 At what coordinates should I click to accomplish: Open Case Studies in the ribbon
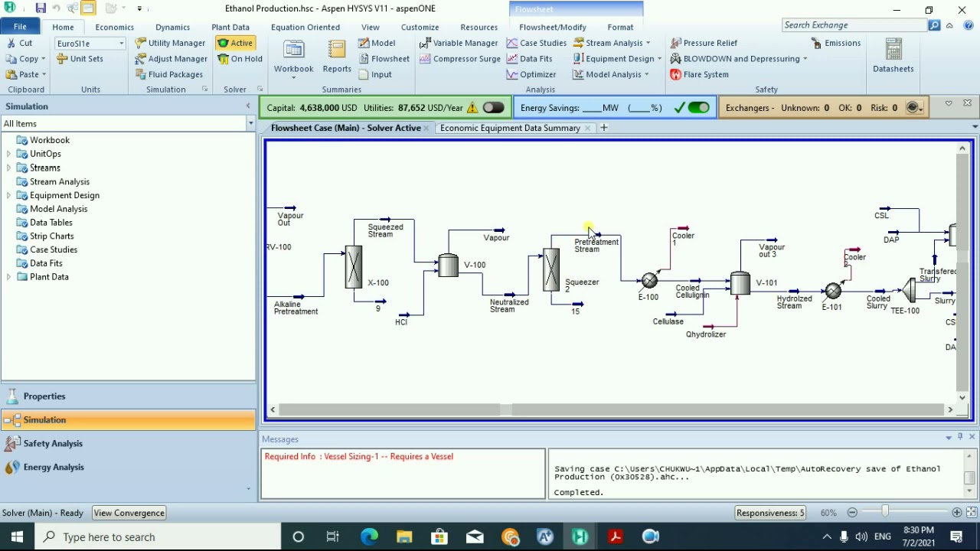pos(537,43)
